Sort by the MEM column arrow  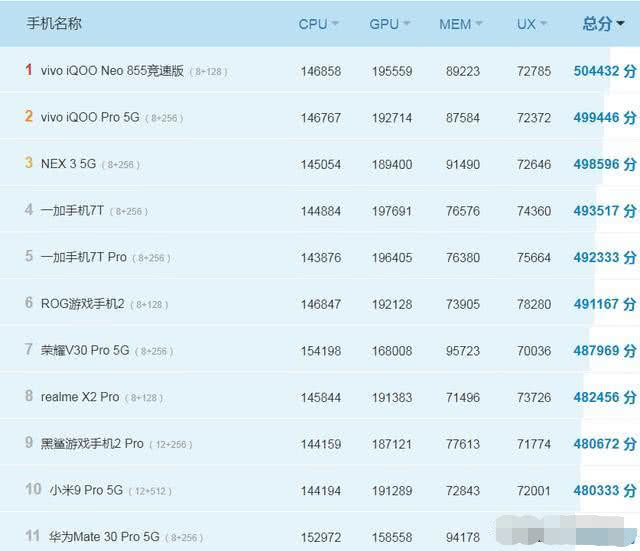pyautogui.click(x=479, y=24)
